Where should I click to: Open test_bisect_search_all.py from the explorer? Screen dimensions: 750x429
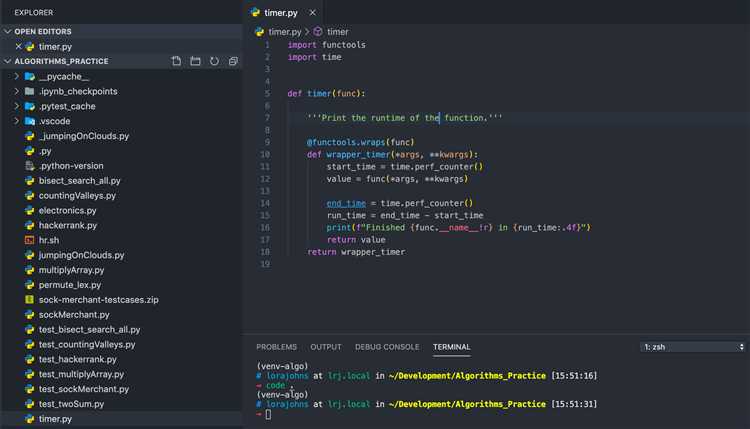[89, 330]
